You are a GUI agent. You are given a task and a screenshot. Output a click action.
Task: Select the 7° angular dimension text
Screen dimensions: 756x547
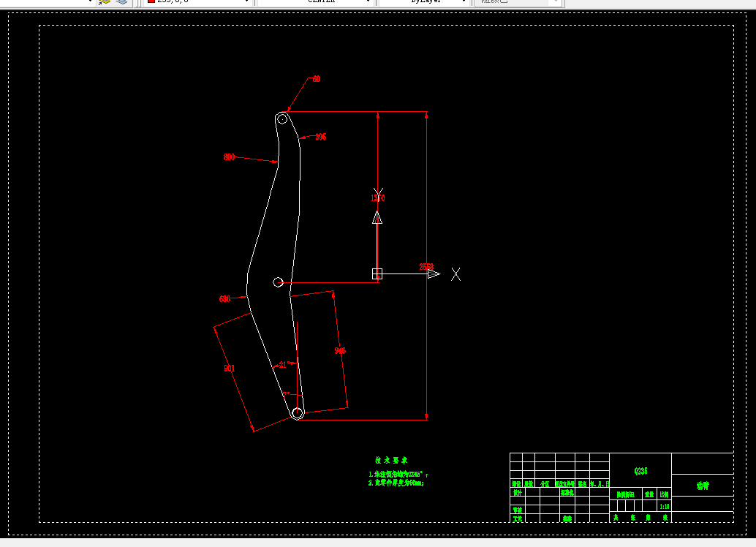(287, 395)
